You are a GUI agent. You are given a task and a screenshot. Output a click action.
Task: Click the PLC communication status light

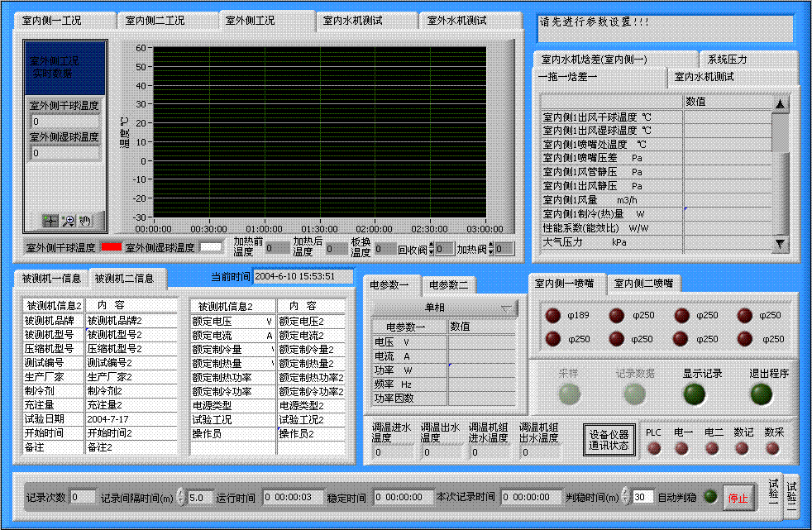pyautogui.click(x=653, y=449)
